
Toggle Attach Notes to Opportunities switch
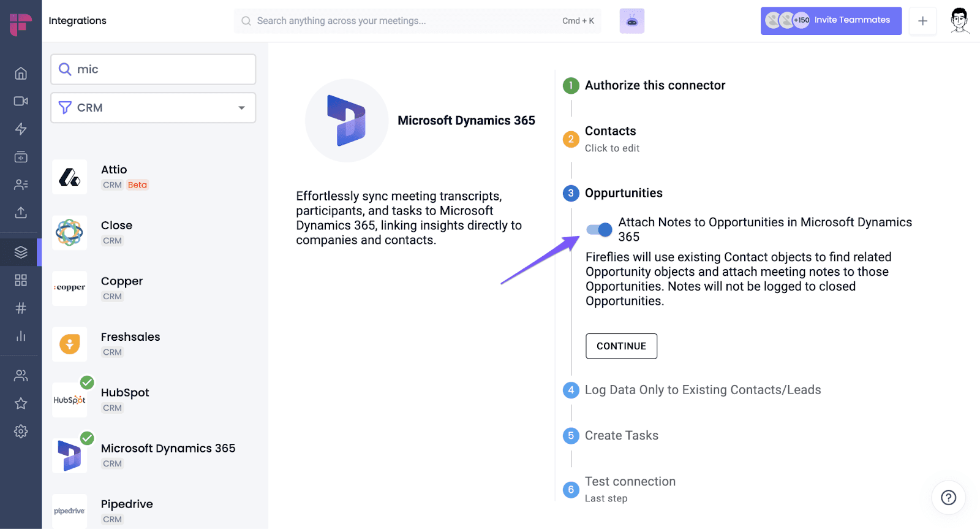coord(599,230)
